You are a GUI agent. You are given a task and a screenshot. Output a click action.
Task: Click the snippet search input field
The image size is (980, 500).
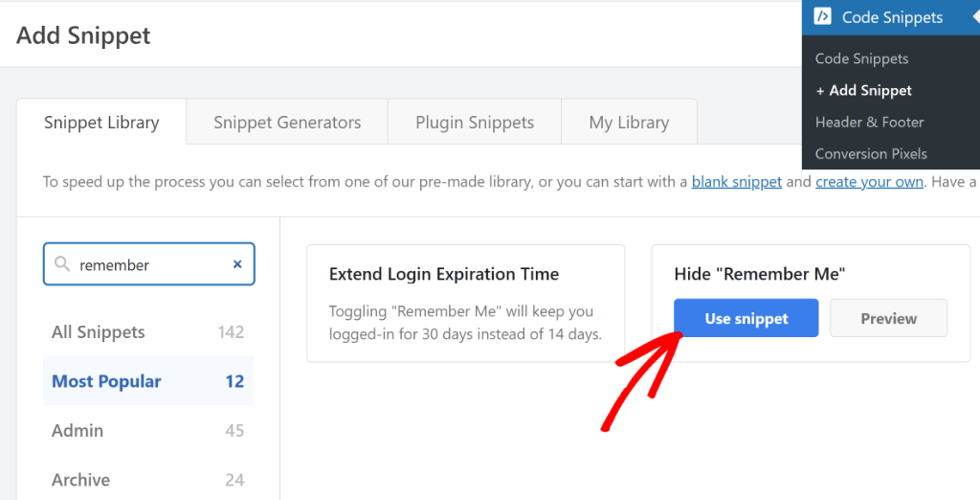coord(153,264)
